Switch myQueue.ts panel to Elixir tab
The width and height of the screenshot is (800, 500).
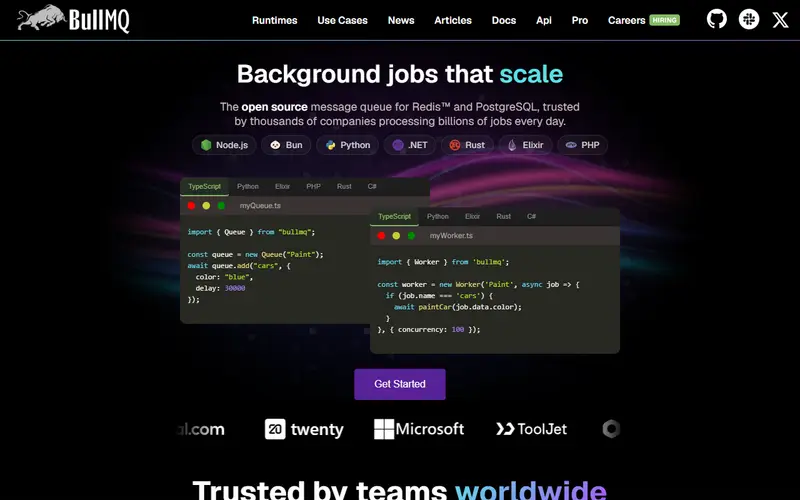[x=282, y=187]
